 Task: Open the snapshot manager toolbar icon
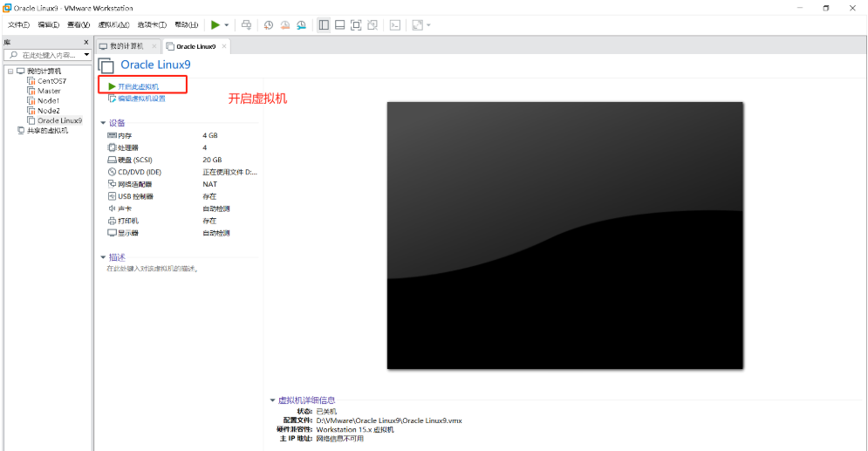pyautogui.click(x=301, y=25)
